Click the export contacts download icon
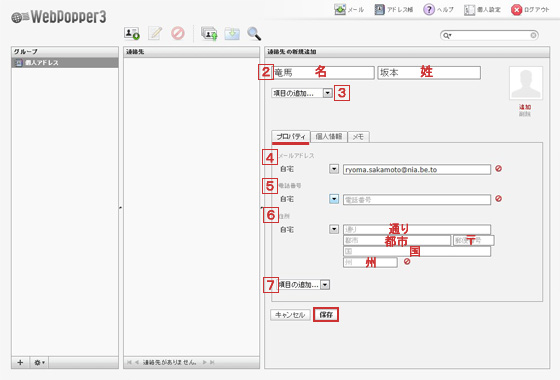560x380 pixels. (232, 34)
